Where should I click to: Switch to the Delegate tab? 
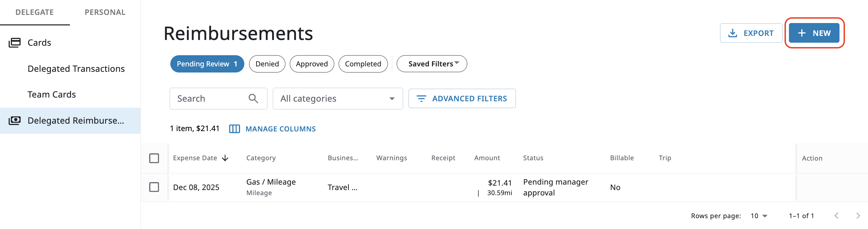tap(35, 13)
